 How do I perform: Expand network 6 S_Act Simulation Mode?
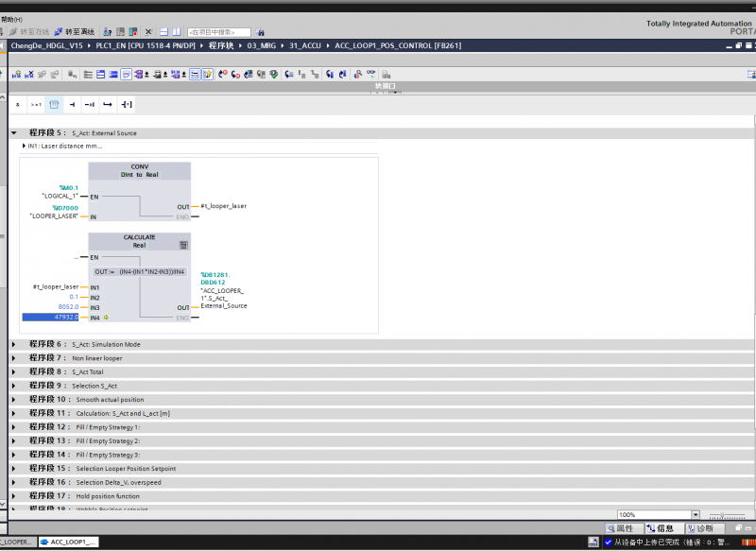(14, 345)
